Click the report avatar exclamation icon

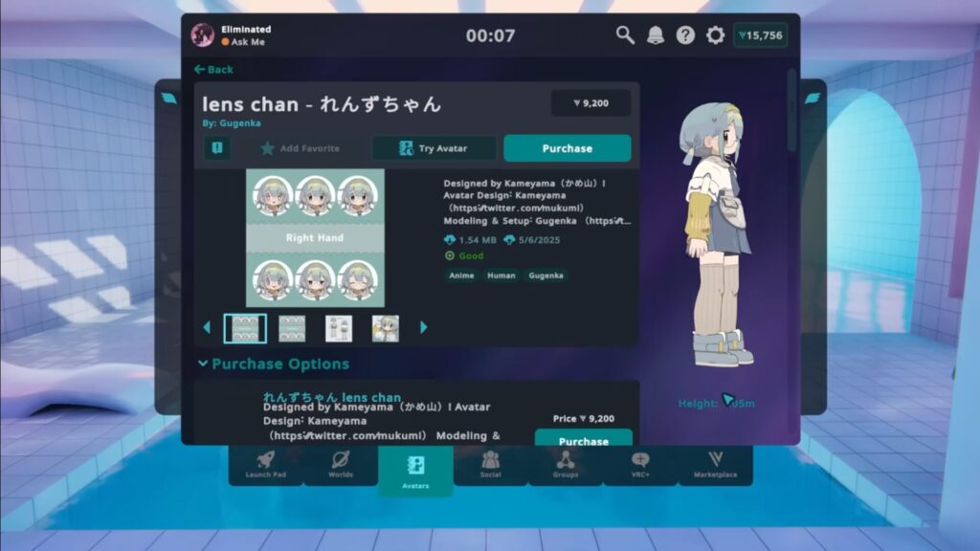(216, 148)
